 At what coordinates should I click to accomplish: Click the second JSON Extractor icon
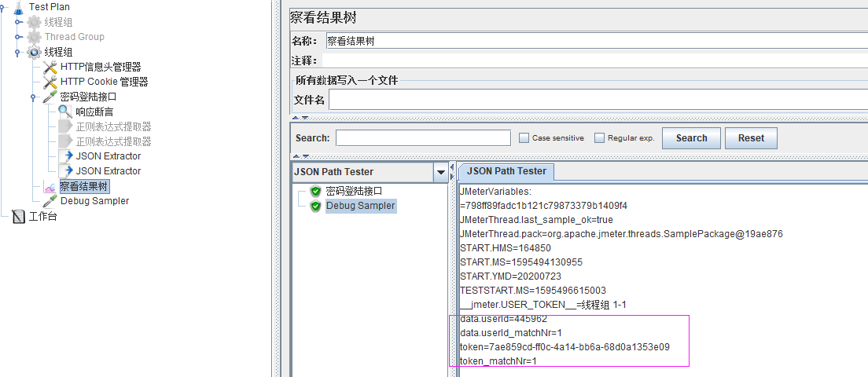[x=65, y=171]
